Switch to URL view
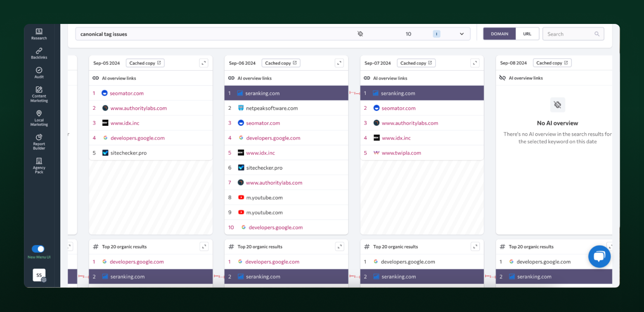This screenshot has width=644, height=312. [527, 34]
